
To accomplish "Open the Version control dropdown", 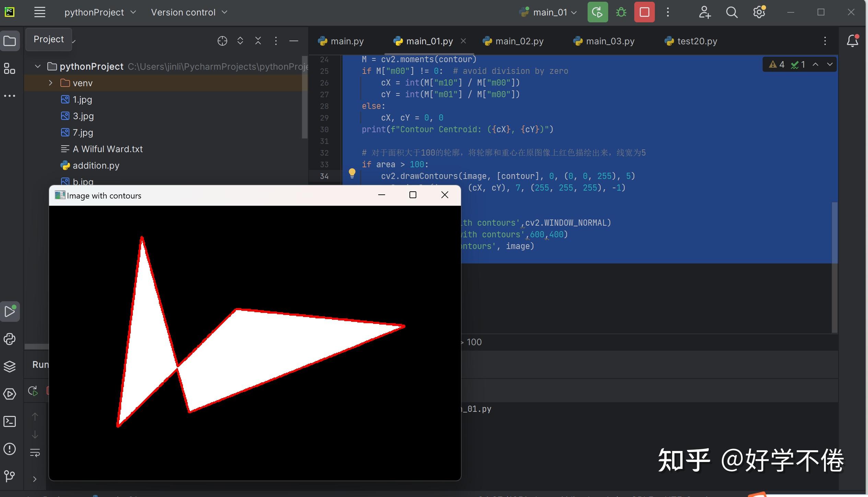I will tap(189, 13).
